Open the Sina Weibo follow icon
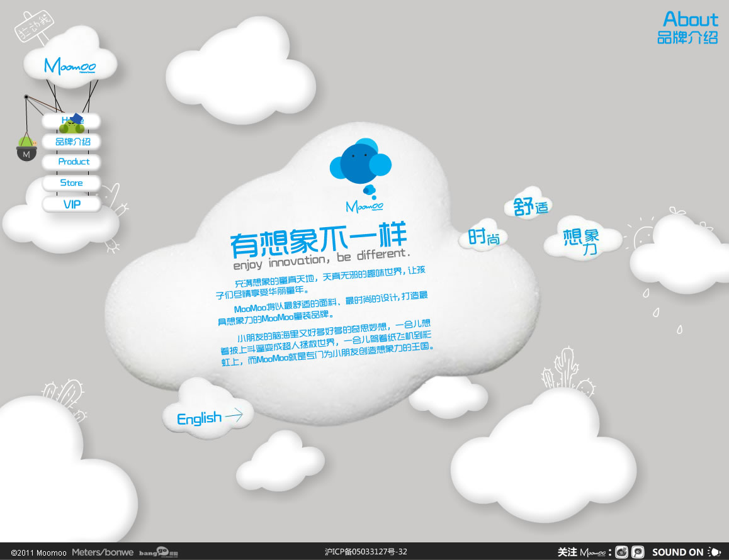This screenshot has height=560, width=729. tap(621, 552)
